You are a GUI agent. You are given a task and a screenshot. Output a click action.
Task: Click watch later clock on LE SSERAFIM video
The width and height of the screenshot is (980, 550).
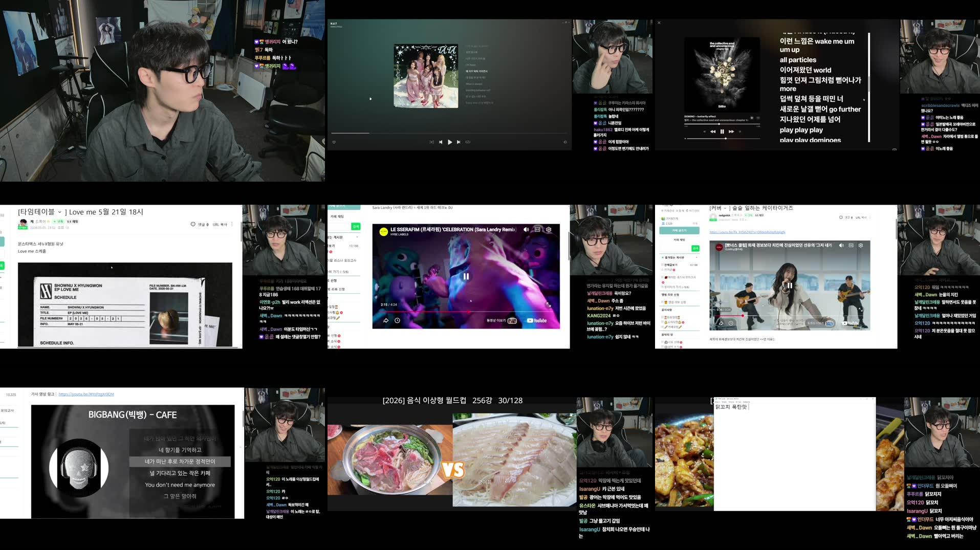[x=397, y=320]
